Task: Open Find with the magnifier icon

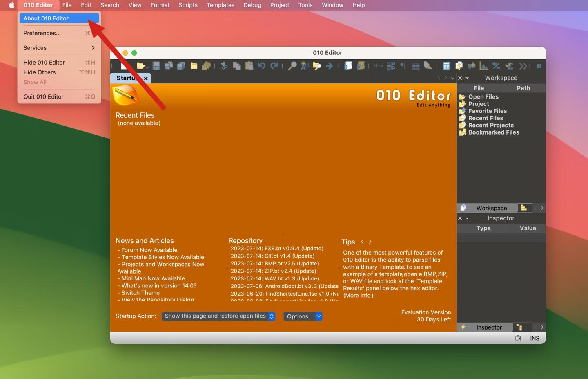Action: [292, 66]
